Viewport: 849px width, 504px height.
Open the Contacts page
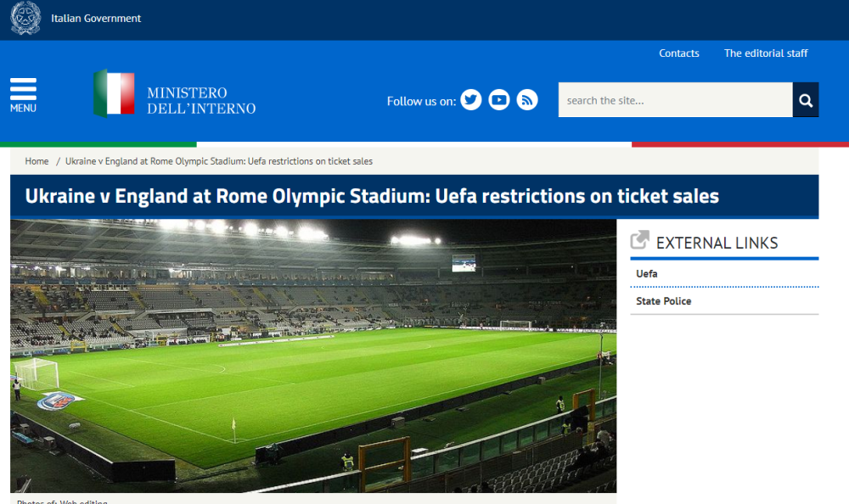coord(678,53)
